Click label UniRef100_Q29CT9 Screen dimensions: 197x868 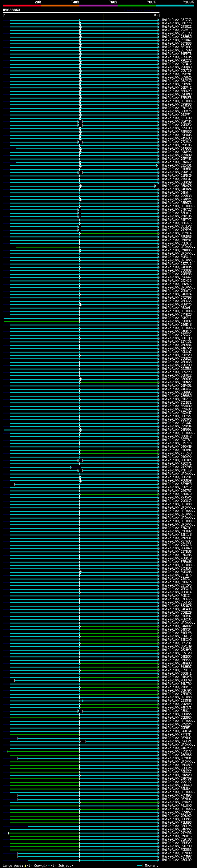(x=177, y=670)
